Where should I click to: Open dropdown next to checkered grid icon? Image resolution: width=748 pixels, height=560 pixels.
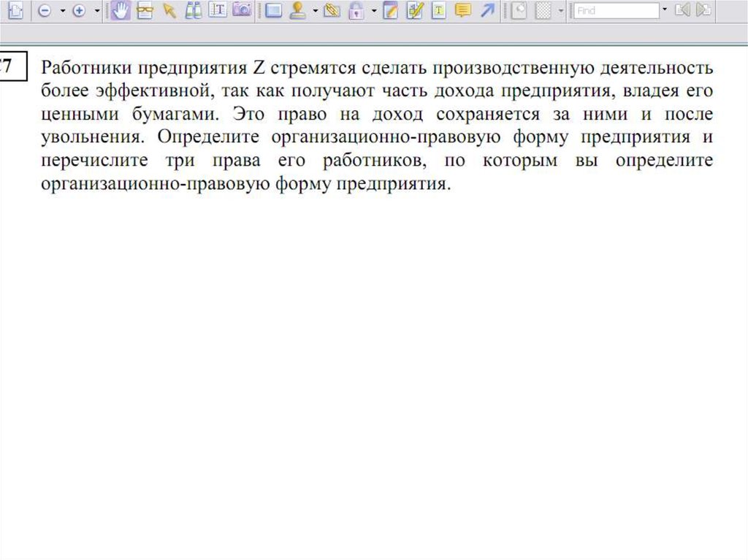pyautogui.click(x=561, y=10)
